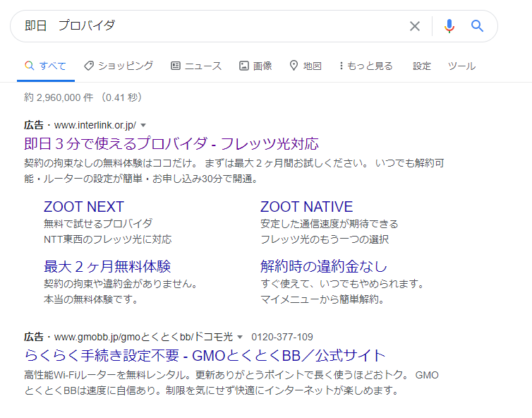Switch to the ショッピング tab
The image size is (532, 418).
(119, 66)
